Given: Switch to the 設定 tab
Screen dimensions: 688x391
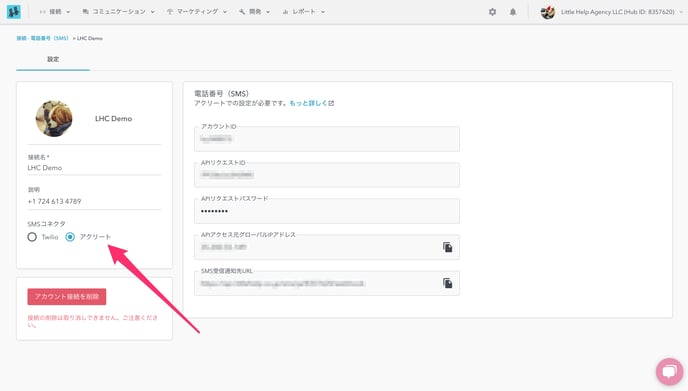Looking at the screenshot, I should 53,59.
